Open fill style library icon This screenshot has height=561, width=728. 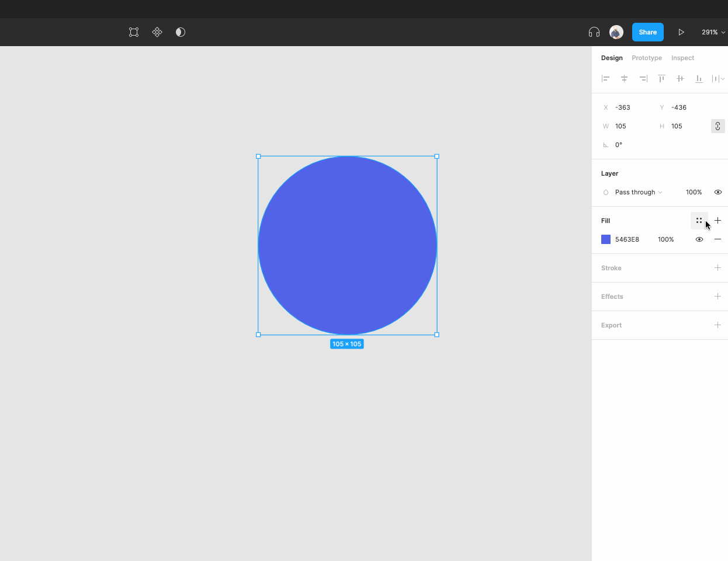[699, 221]
